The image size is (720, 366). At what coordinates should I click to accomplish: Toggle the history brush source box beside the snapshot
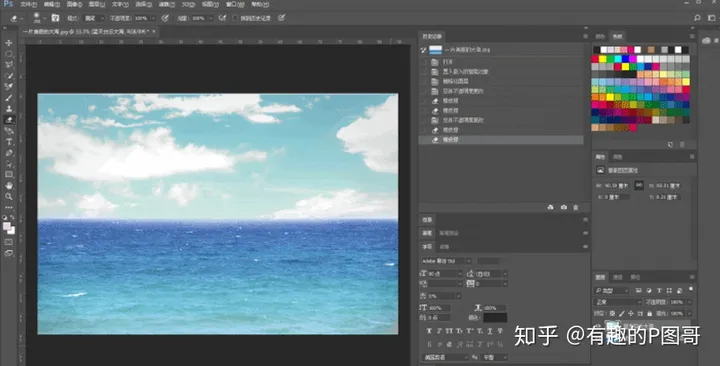(x=424, y=50)
